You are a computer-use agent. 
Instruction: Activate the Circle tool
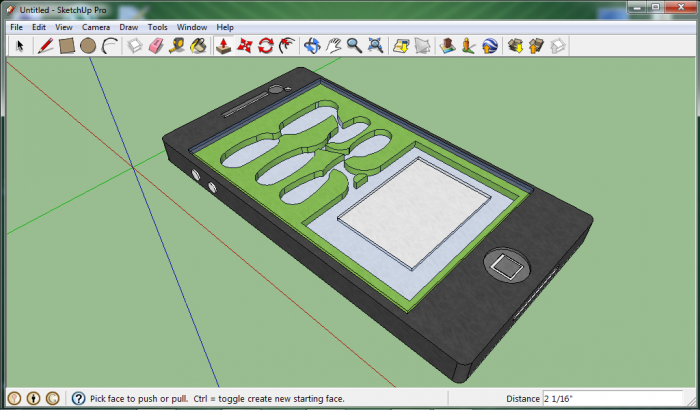point(88,46)
